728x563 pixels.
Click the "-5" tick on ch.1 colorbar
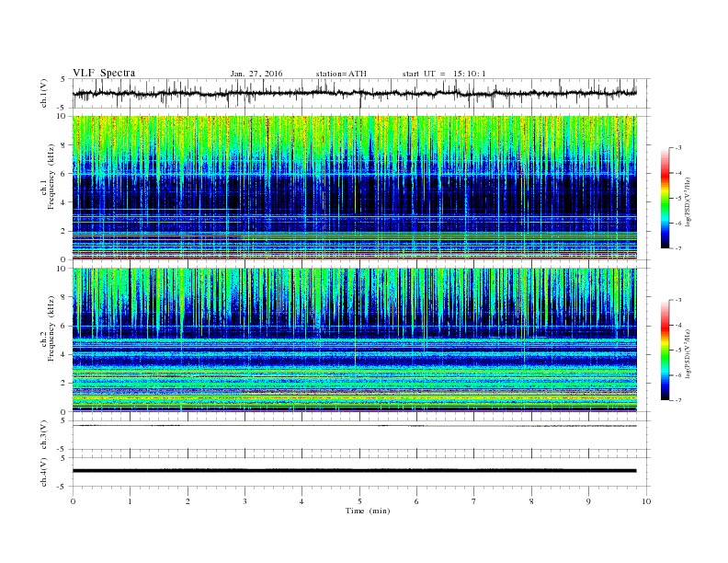point(678,198)
